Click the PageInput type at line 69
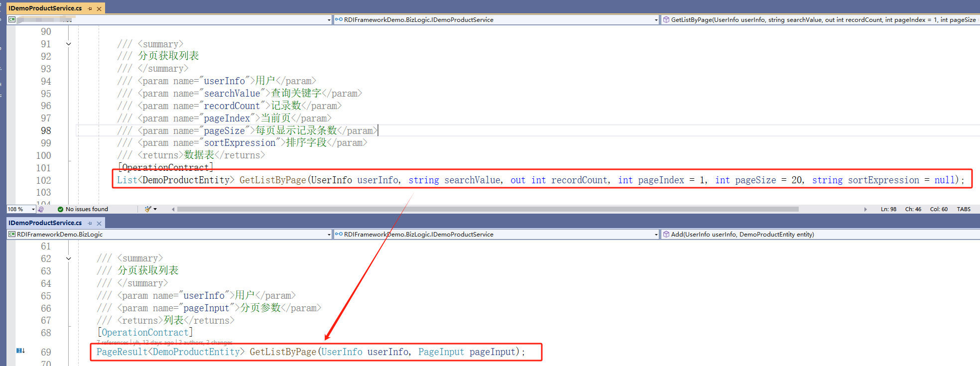The width and height of the screenshot is (980, 366). 441,352
